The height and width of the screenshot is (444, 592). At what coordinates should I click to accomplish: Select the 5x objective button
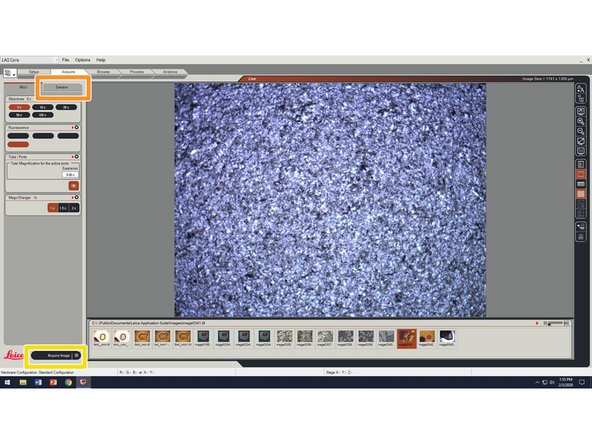tap(19, 107)
